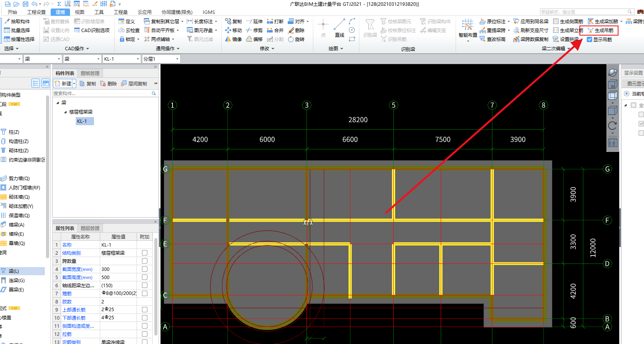Select 打断 break tool

275,21
